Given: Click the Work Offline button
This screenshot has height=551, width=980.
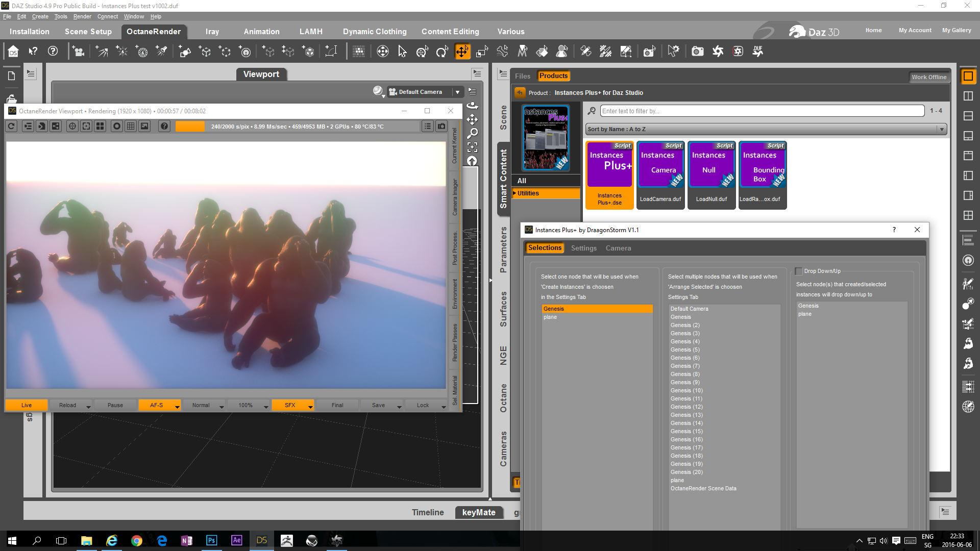Looking at the screenshot, I should click(928, 77).
